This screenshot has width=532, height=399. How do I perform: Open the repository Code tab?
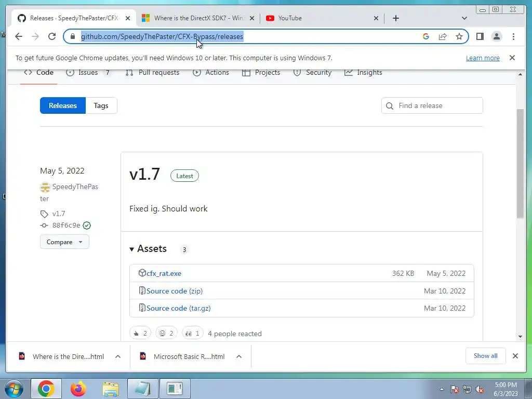(x=38, y=73)
